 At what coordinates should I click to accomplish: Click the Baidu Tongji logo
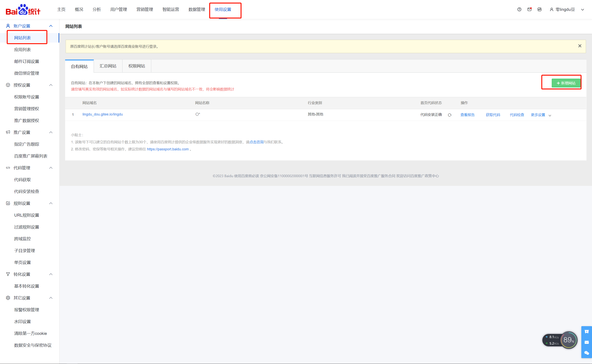[x=23, y=10]
